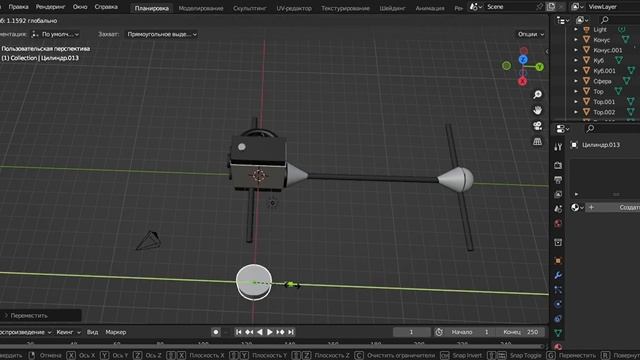Open the Collection properties box icon
Viewport: 640px width, 360px height.
pos(558,242)
